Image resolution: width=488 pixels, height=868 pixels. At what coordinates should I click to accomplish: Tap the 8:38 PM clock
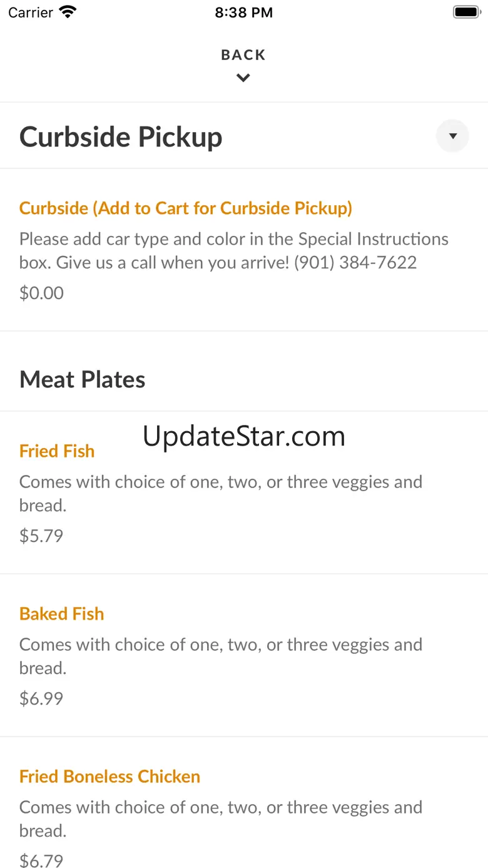243,13
